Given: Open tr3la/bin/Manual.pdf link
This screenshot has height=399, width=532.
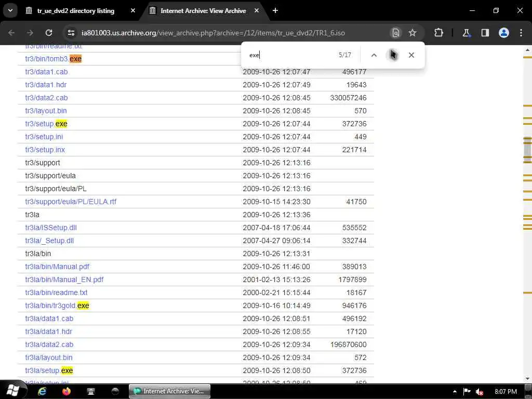Looking at the screenshot, I should coord(57,267).
